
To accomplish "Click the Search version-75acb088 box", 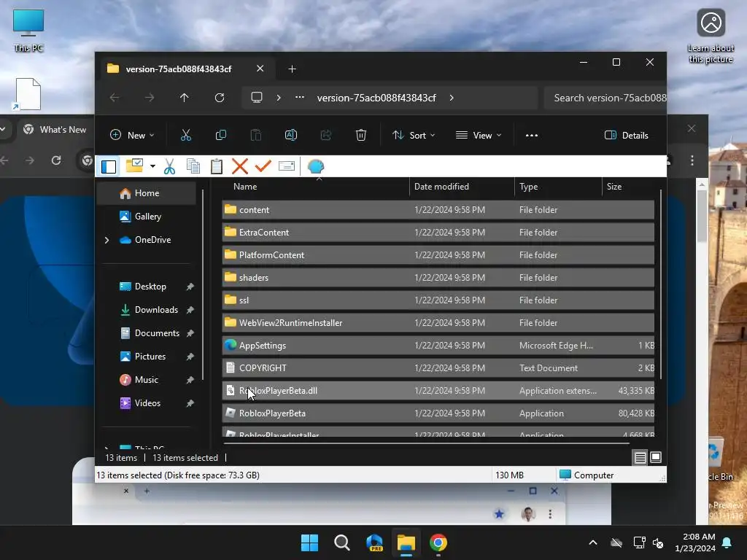I will pyautogui.click(x=605, y=98).
